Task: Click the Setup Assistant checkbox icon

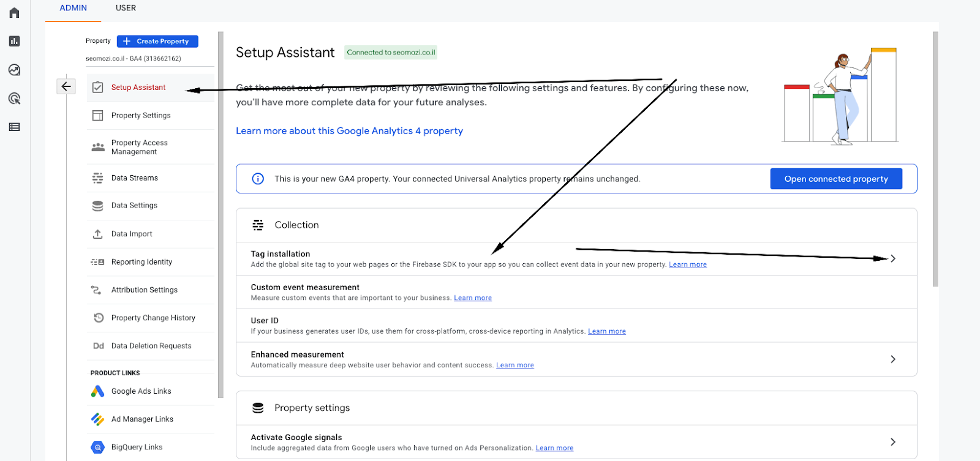Action: (97, 88)
